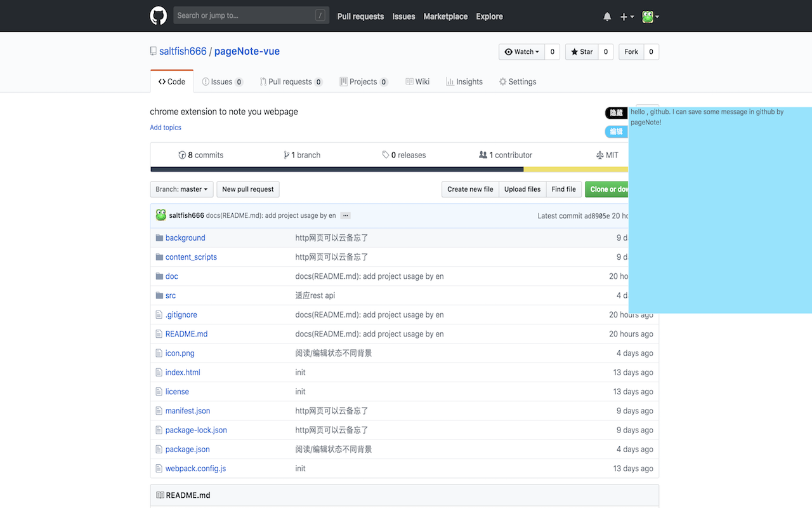Click the blue pageNote note panel

click(720, 210)
